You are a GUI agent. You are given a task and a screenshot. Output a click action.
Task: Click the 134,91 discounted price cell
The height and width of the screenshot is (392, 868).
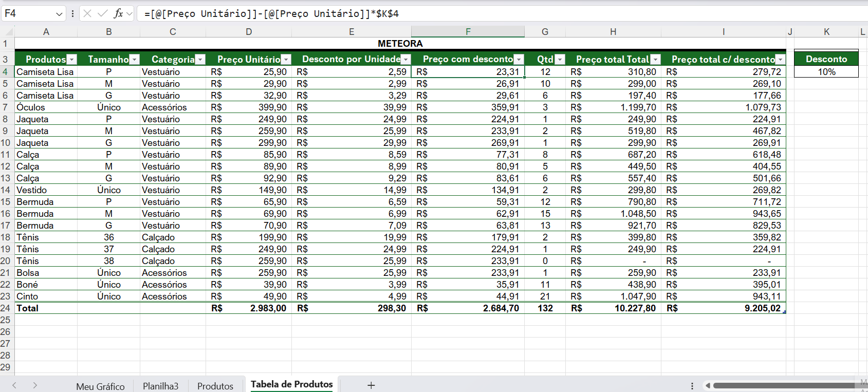(468, 190)
